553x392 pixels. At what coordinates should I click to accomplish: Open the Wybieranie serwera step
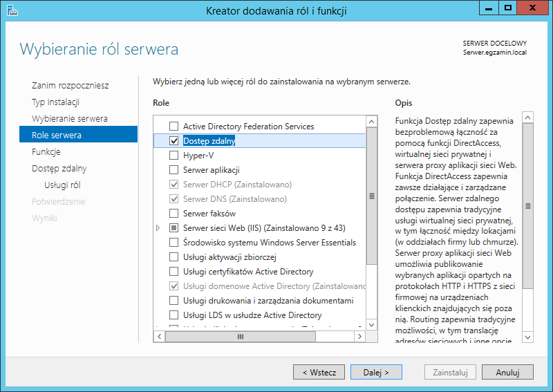[x=70, y=118]
